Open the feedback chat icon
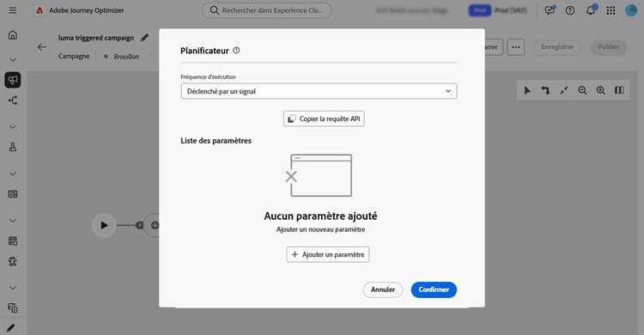The width and height of the screenshot is (644, 335). (x=550, y=10)
